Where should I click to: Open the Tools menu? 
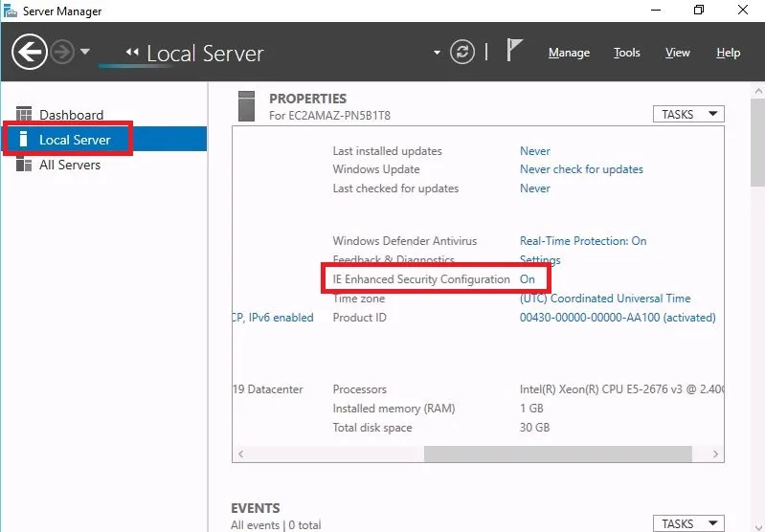(627, 53)
